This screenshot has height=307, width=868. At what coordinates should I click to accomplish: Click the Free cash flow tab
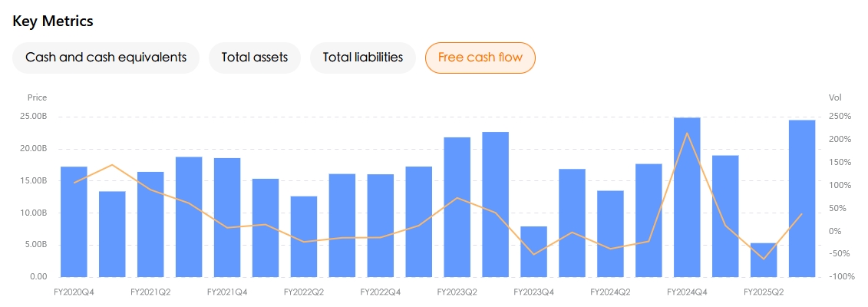480,58
